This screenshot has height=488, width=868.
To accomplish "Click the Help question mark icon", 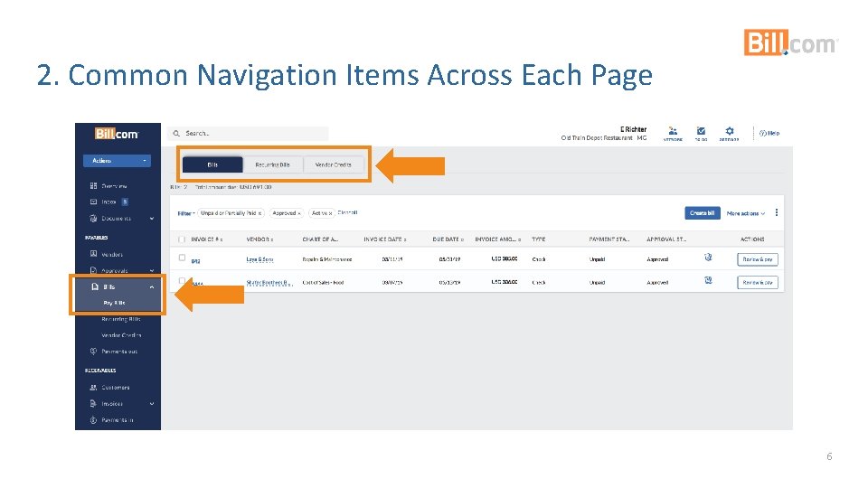I will pos(762,134).
